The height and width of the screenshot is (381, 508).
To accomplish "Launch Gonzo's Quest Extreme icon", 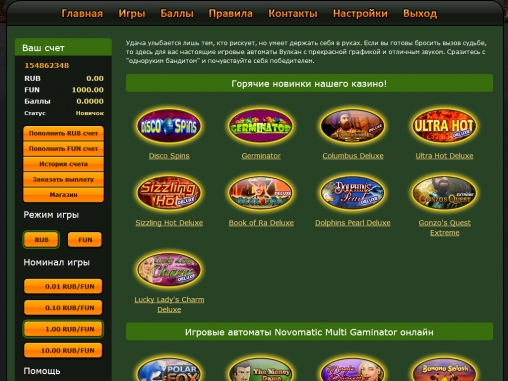I will (x=444, y=193).
